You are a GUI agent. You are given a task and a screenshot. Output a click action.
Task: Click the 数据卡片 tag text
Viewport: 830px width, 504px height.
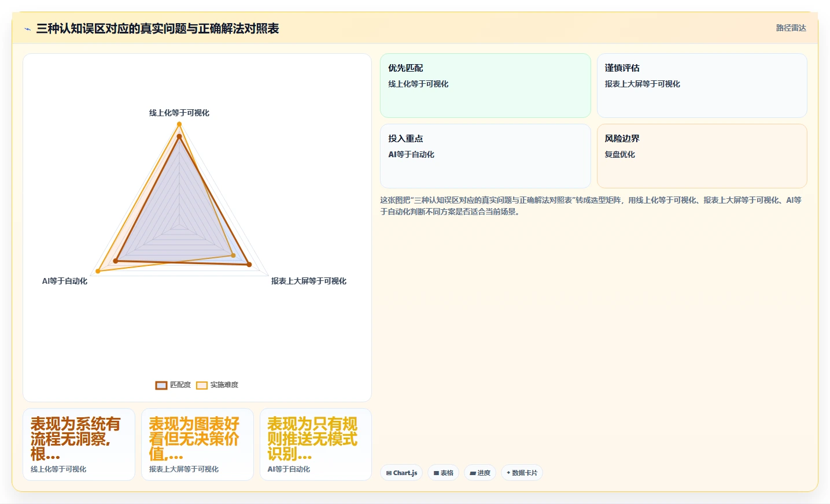[525, 473]
